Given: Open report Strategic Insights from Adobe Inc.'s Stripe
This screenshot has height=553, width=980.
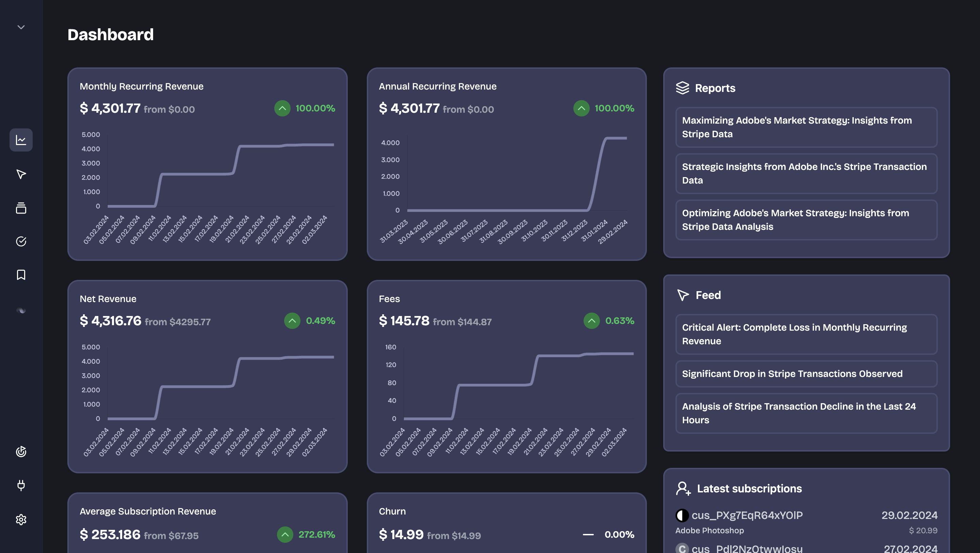Looking at the screenshot, I should tap(806, 174).
